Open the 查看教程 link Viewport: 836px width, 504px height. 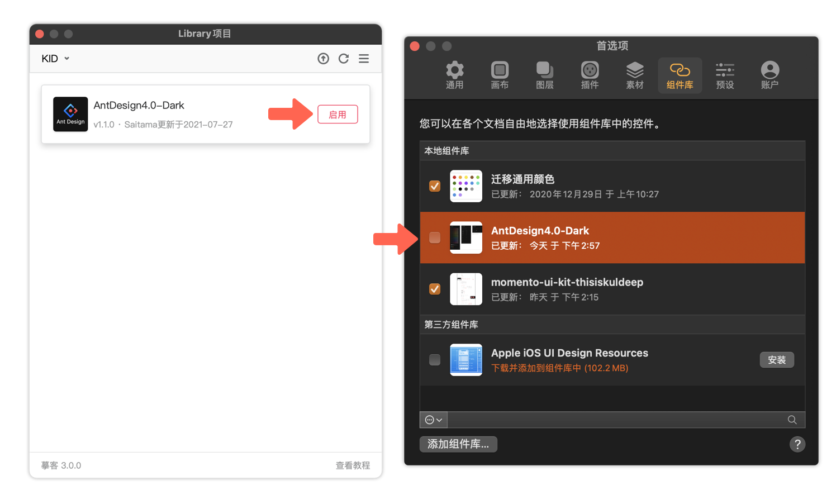[x=353, y=465]
